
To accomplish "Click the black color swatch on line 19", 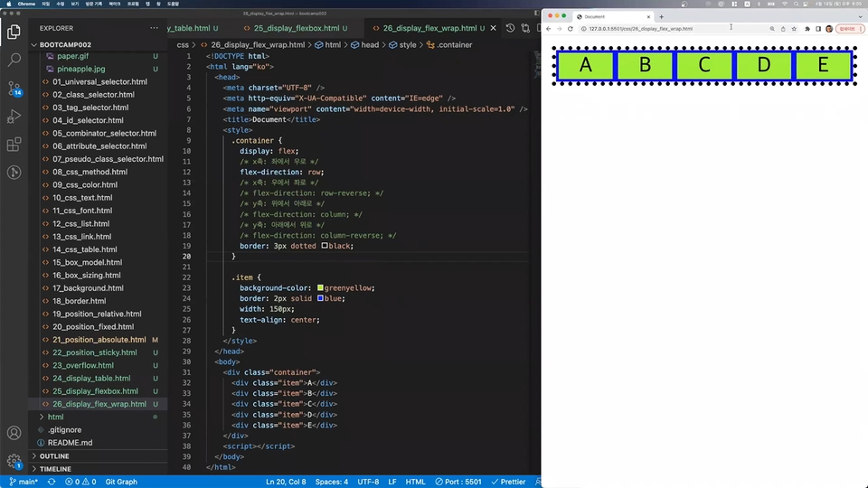I will pyautogui.click(x=325, y=246).
